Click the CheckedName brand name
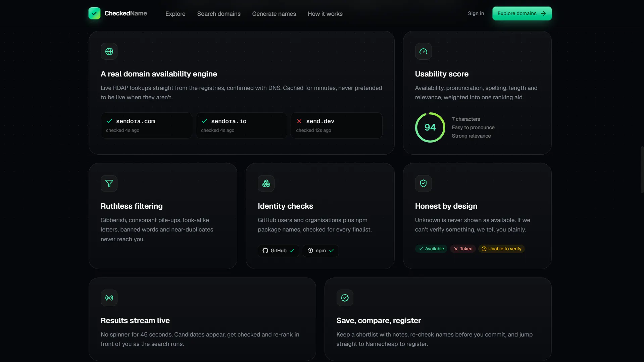Viewport: 644px width, 362px height. 126,13
